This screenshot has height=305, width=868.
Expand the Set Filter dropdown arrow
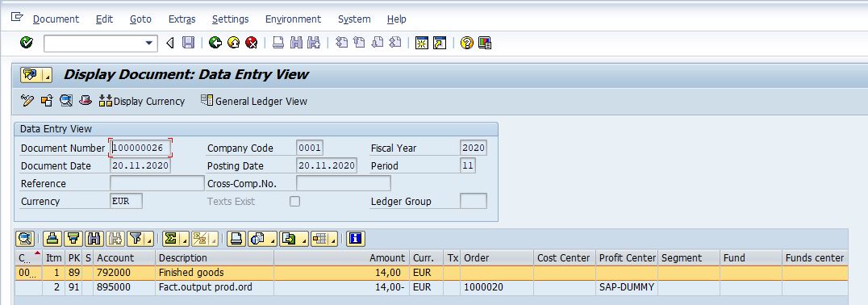pos(149,239)
